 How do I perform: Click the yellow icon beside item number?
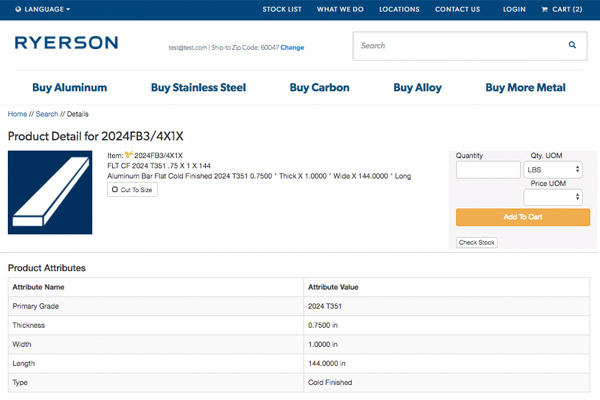click(x=129, y=155)
